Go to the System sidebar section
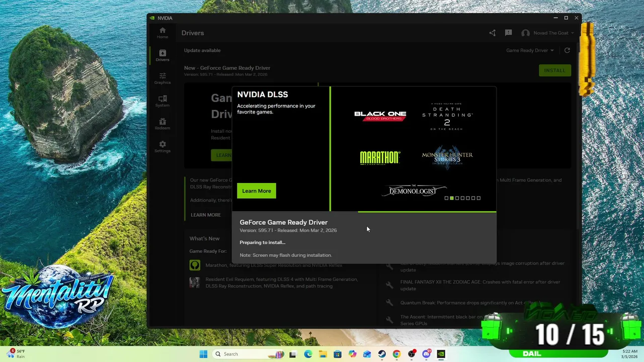Viewport: 644px width, 362px height. coord(162,101)
